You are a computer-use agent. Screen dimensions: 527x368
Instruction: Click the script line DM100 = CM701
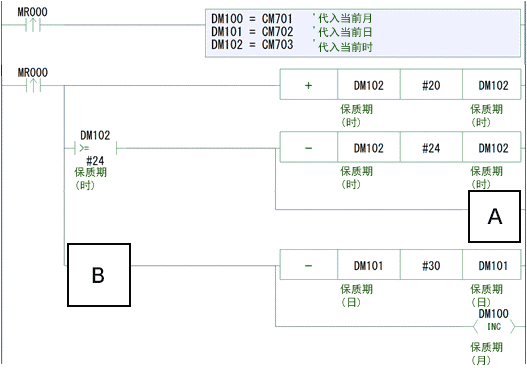(x=252, y=18)
